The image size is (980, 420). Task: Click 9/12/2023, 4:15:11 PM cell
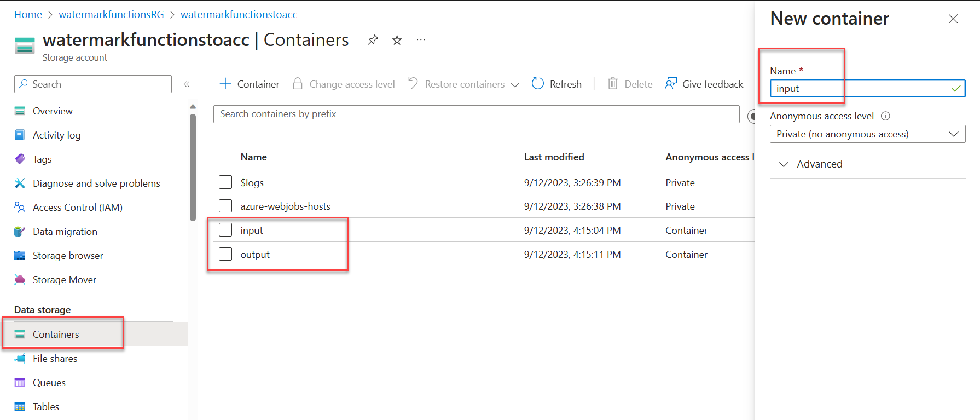(572, 255)
